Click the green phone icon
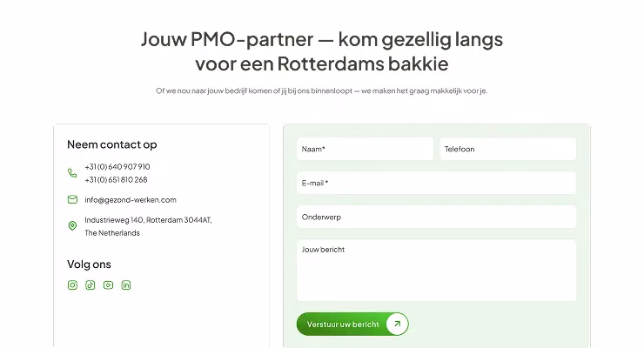The width and height of the screenshot is (644, 348). (x=72, y=173)
